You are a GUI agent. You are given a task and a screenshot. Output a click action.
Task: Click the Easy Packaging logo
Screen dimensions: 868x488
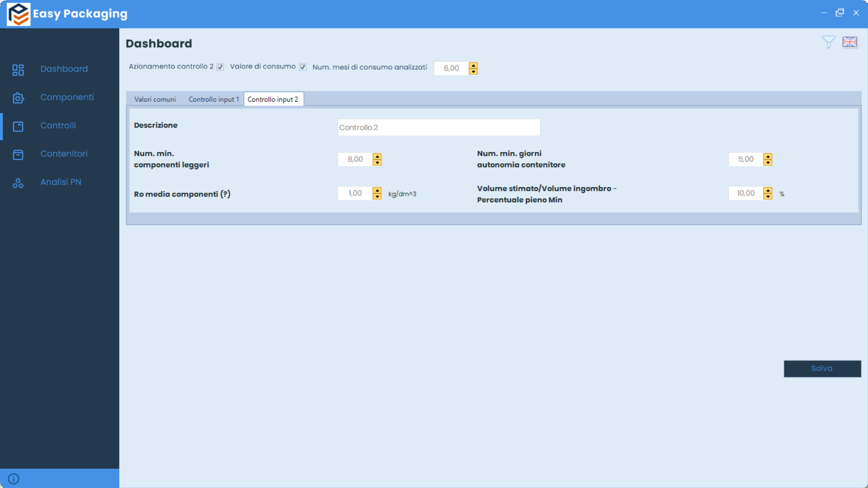(19, 14)
